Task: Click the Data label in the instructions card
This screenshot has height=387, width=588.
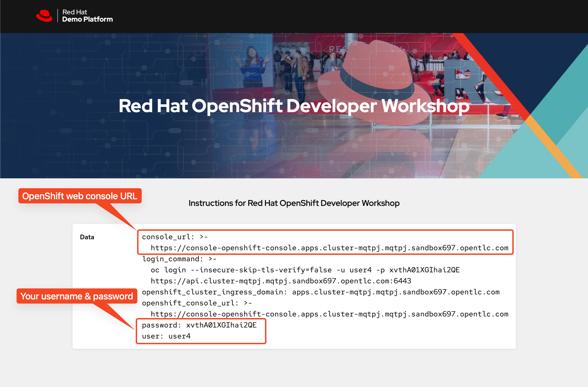Action: pos(87,237)
